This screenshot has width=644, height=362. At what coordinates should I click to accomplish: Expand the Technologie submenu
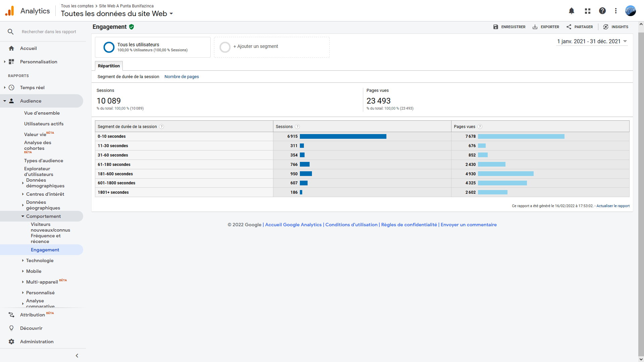coord(23,260)
